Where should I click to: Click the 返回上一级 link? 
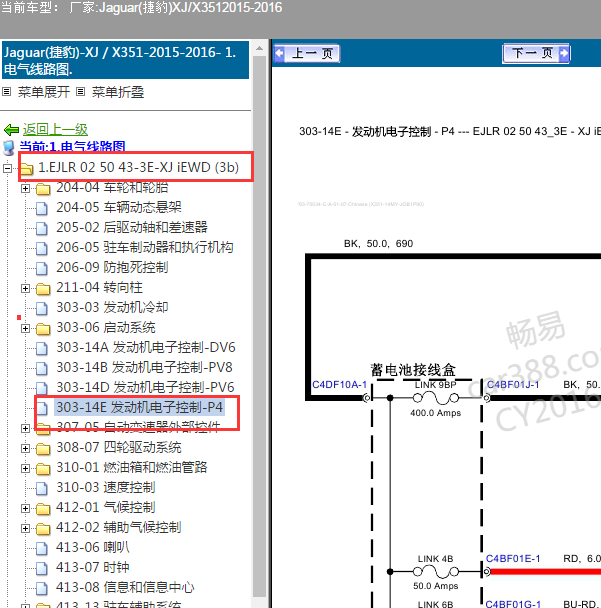(55, 130)
